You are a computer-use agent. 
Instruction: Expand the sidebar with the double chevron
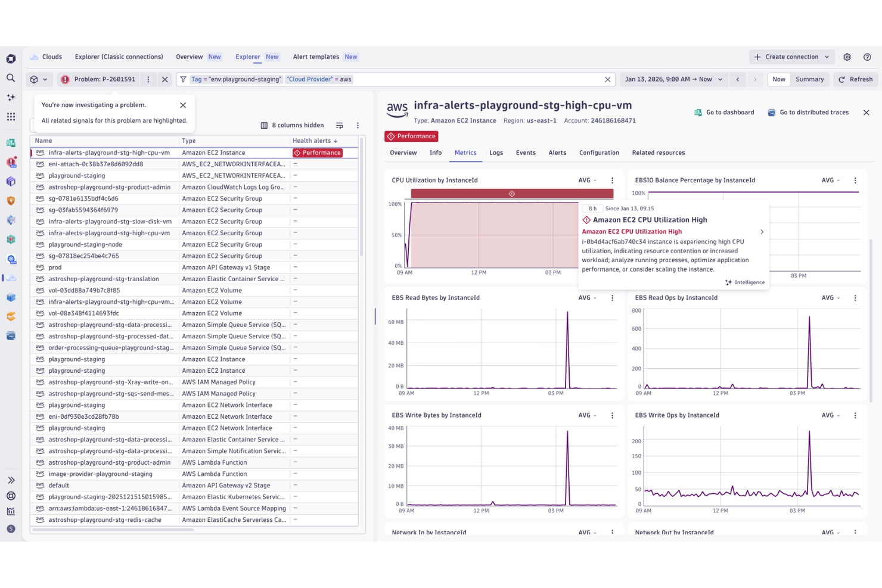coord(11,480)
